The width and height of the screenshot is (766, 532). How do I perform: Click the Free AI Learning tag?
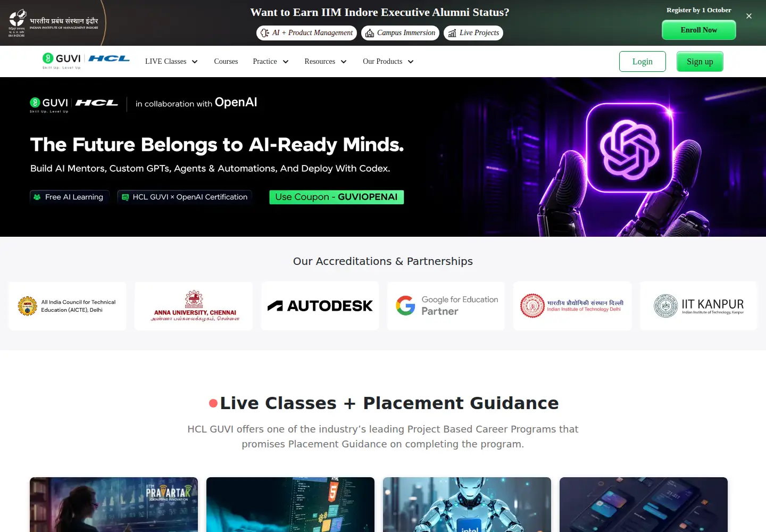pos(70,197)
